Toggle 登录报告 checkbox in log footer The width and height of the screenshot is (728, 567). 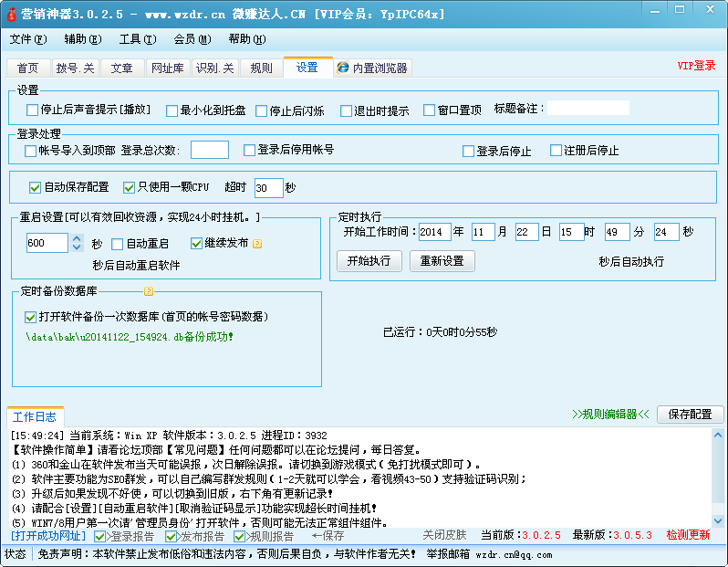[x=100, y=536]
